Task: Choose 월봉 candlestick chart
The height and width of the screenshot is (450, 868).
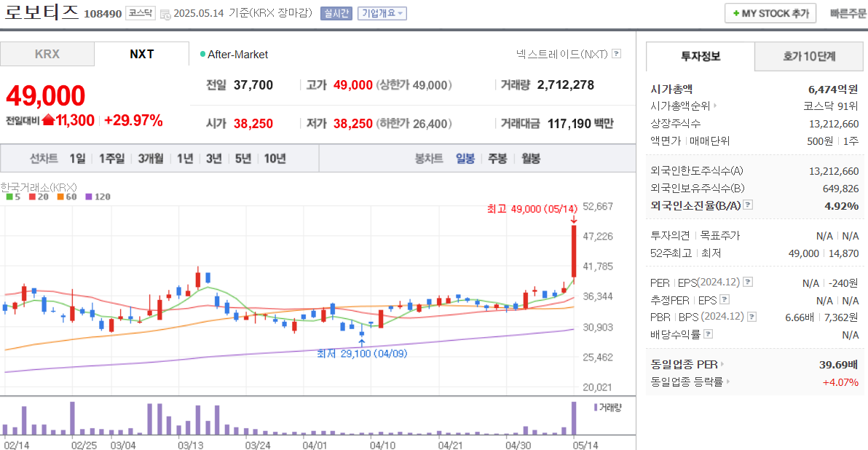Action: point(530,159)
